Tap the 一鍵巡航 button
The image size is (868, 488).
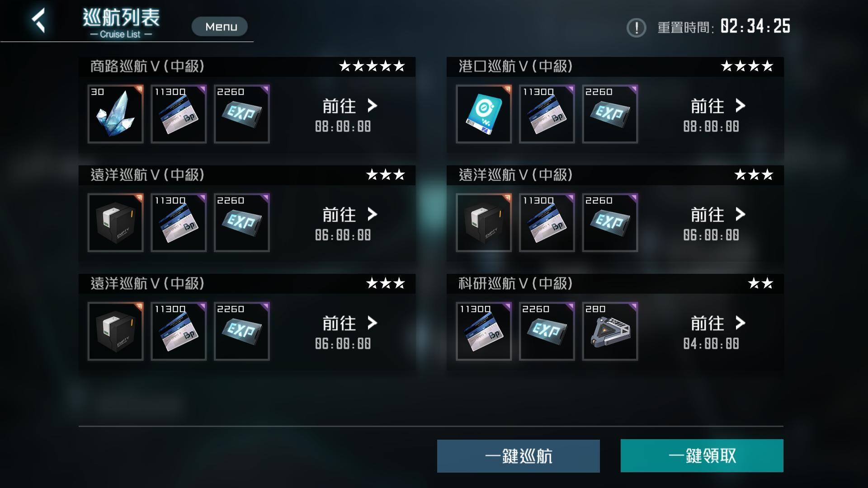[x=518, y=456]
